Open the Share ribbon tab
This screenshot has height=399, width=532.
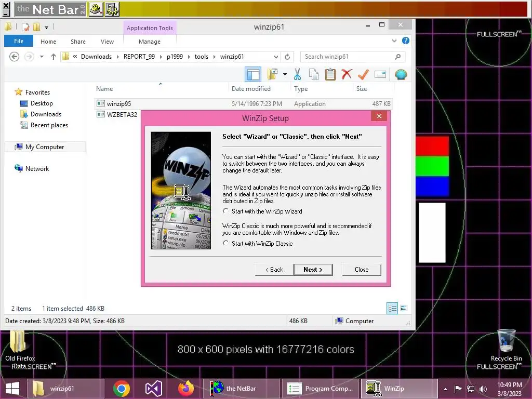click(x=78, y=42)
